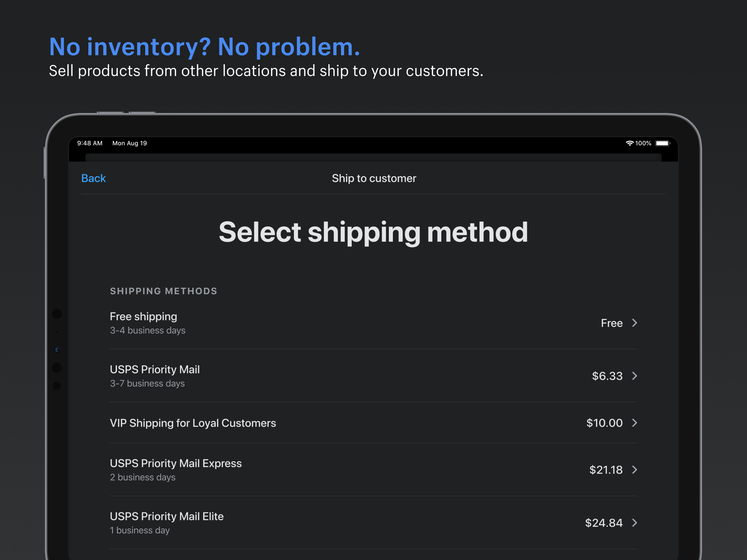Tap the chevron for VIP Shipping option

tap(635, 423)
